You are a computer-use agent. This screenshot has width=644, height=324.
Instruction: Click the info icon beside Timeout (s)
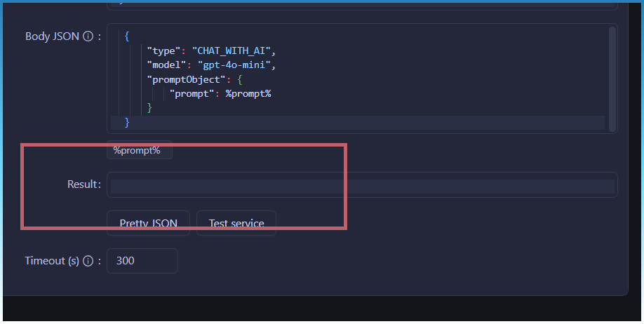click(88, 261)
